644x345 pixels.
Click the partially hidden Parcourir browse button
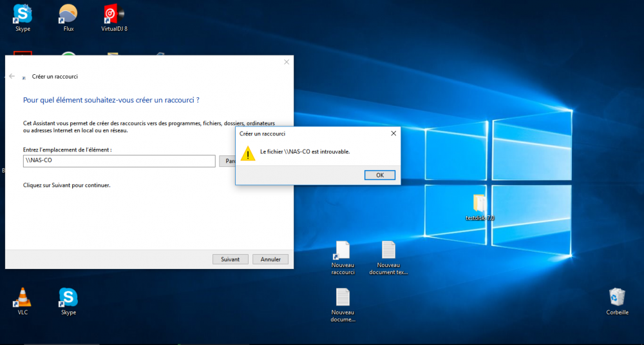pos(227,161)
